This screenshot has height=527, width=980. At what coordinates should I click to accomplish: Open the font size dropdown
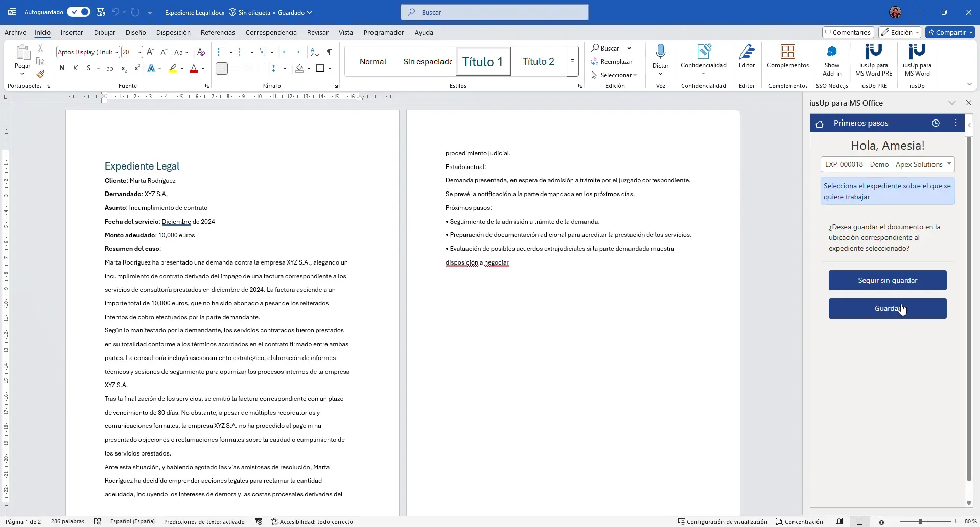tap(139, 52)
